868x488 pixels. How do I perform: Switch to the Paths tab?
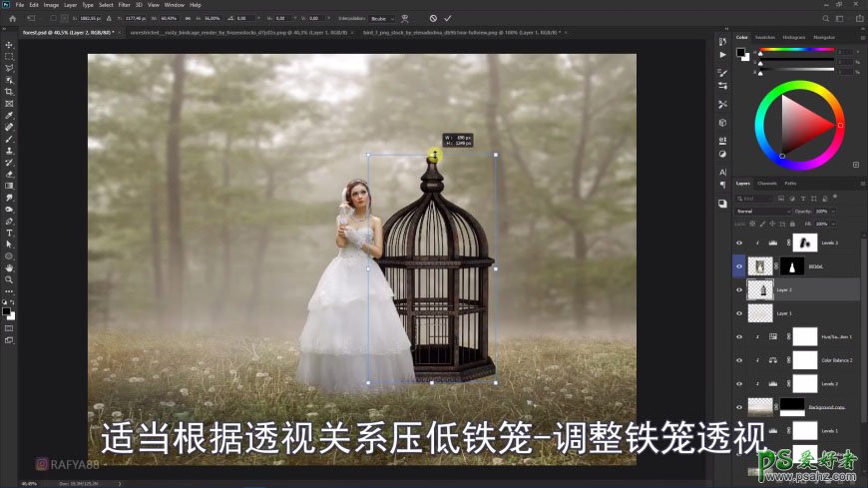(x=790, y=184)
